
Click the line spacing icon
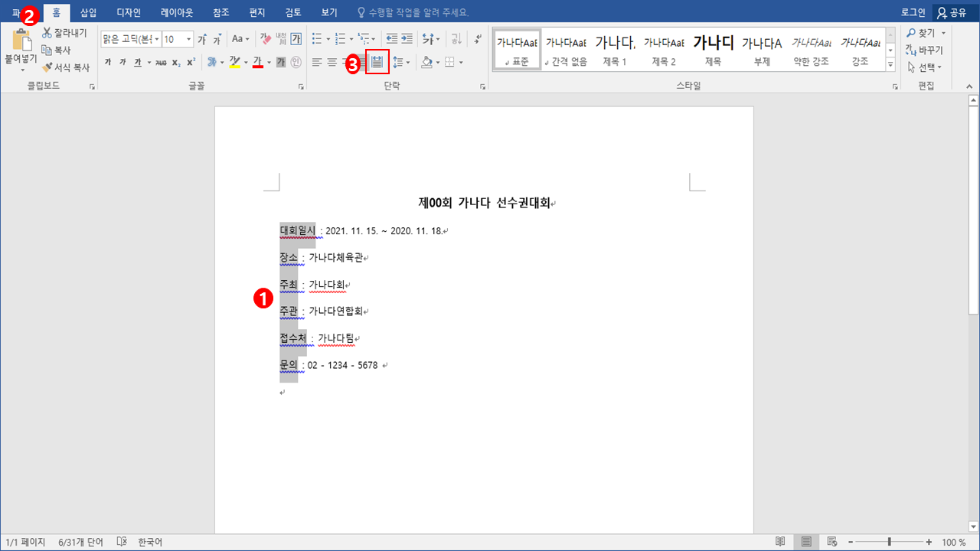coord(397,62)
